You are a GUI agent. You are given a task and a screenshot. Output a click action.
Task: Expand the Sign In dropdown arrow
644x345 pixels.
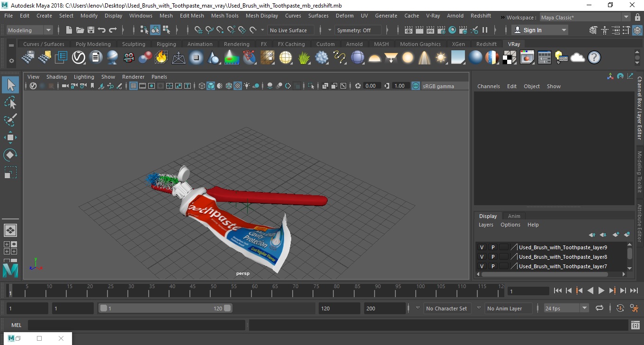click(563, 30)
